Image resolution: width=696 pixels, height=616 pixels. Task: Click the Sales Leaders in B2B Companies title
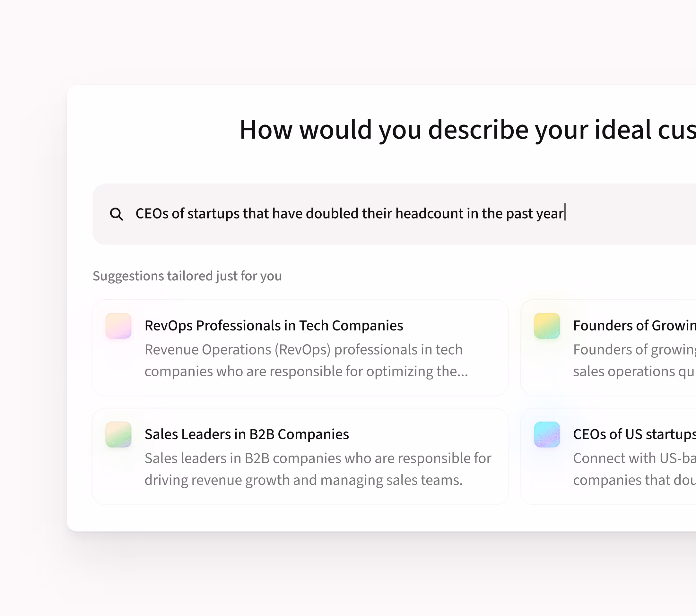[x=247, y=434]
